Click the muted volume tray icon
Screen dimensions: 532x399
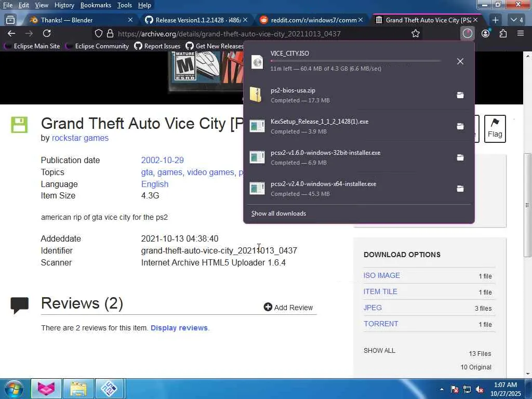[x=480, y=390]
